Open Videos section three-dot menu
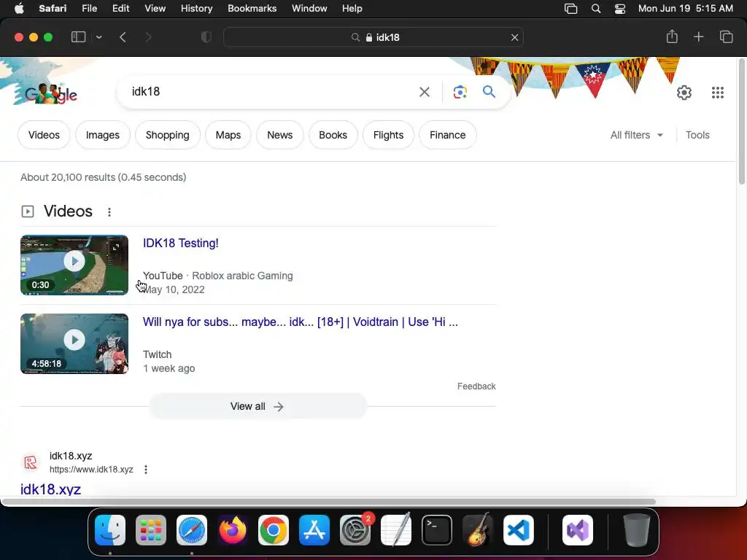The image size is (747, 560). point(109,212)
